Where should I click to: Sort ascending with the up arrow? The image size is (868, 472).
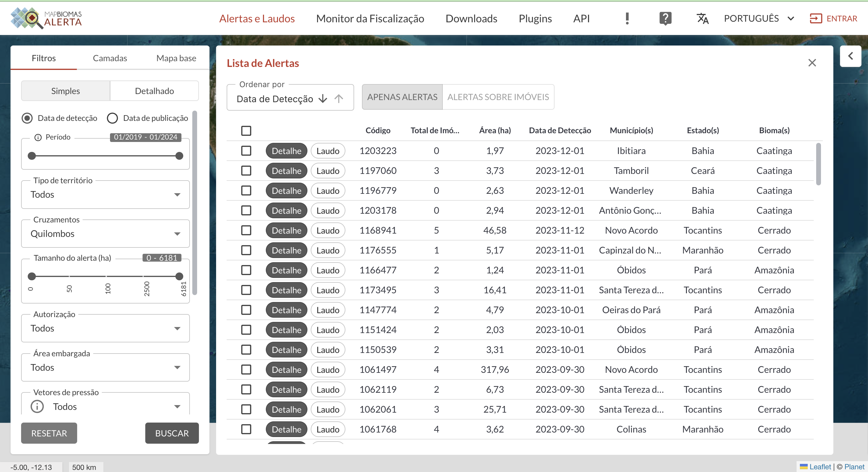click(339, 98)
